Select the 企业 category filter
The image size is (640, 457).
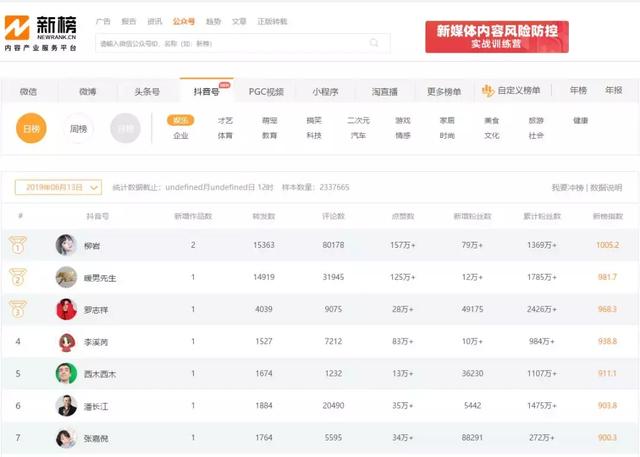point(180,135)
